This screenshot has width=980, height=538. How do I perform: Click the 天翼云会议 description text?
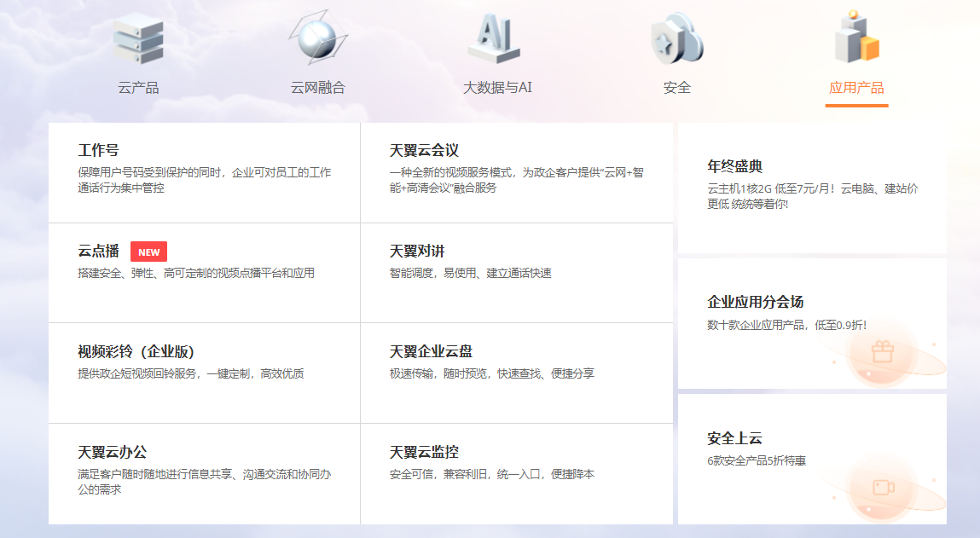(516, 180)
